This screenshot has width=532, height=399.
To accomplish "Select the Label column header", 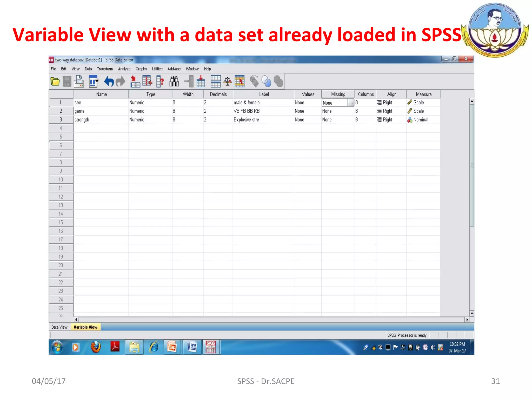I will [x=264, y=94].
